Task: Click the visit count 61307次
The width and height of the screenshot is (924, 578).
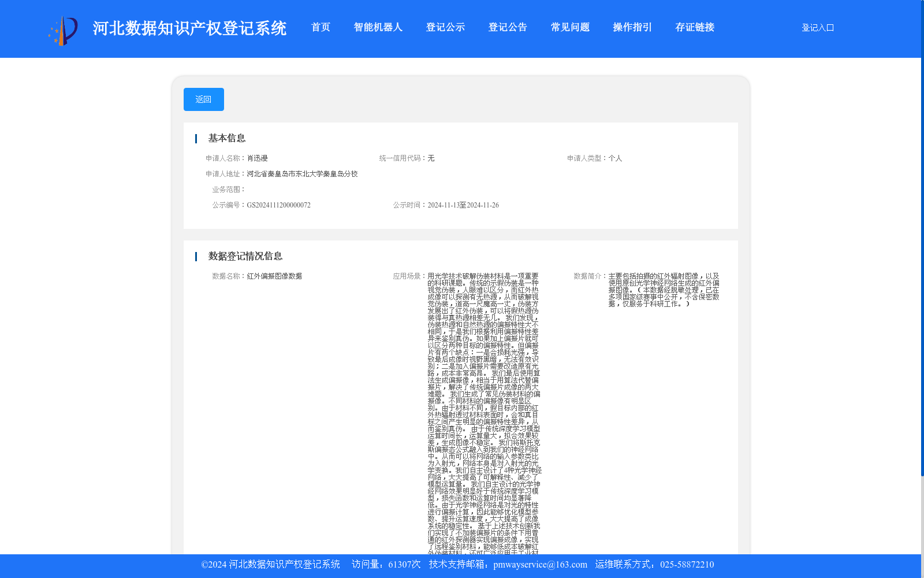Action: [x=404, y=565]
